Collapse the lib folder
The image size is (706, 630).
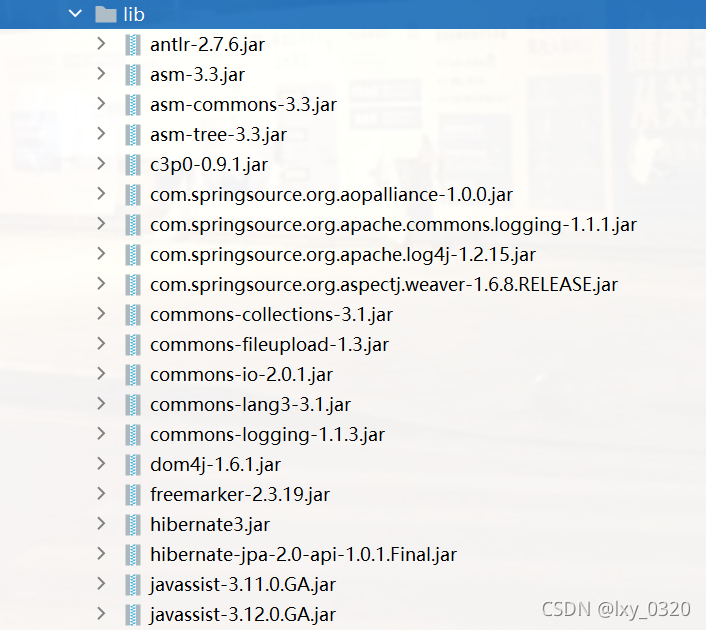click(x=75, y=14)
